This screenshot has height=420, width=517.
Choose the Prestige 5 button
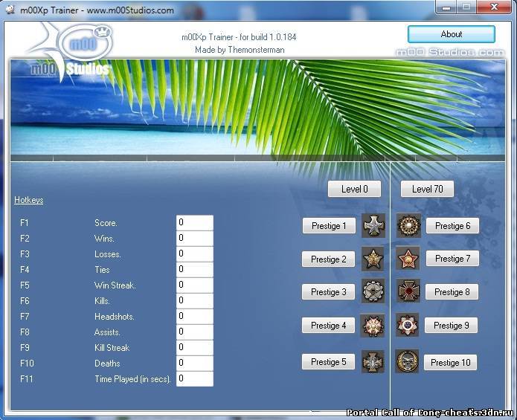pos(328,362)
